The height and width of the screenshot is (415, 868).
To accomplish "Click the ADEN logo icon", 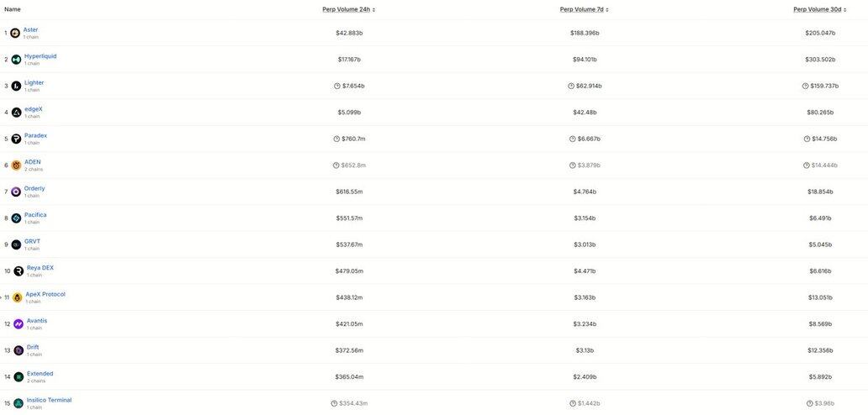I will point(16,165).
